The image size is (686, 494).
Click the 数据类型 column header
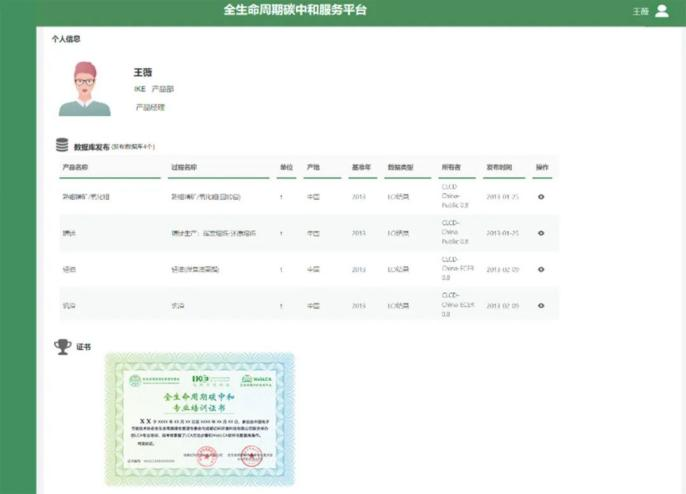point(400,167)
